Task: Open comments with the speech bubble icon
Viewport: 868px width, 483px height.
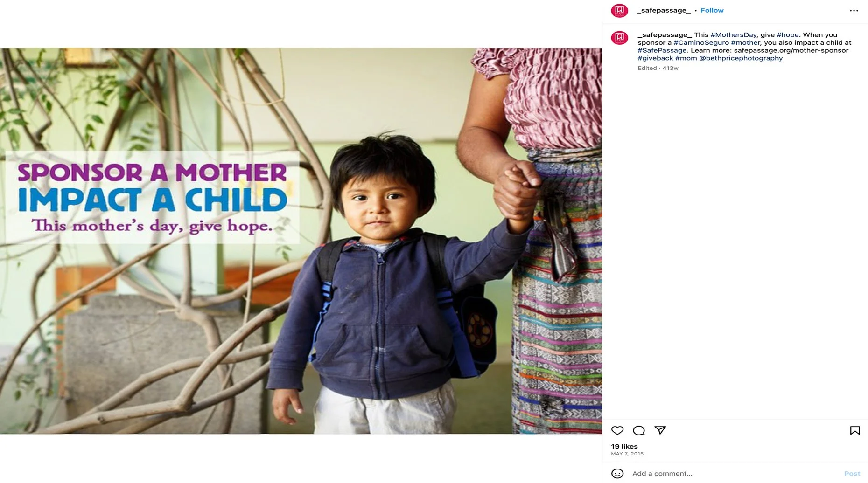Action: tap(639, 430)
